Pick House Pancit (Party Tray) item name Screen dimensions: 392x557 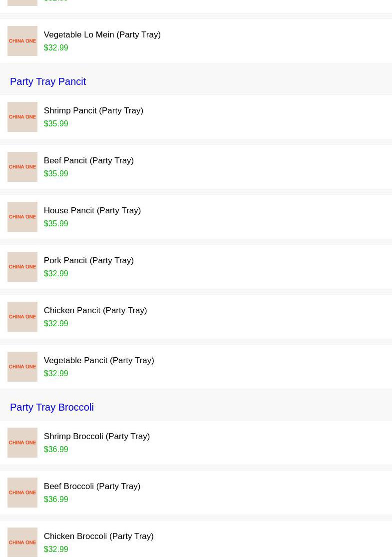[x=92, y=210]
